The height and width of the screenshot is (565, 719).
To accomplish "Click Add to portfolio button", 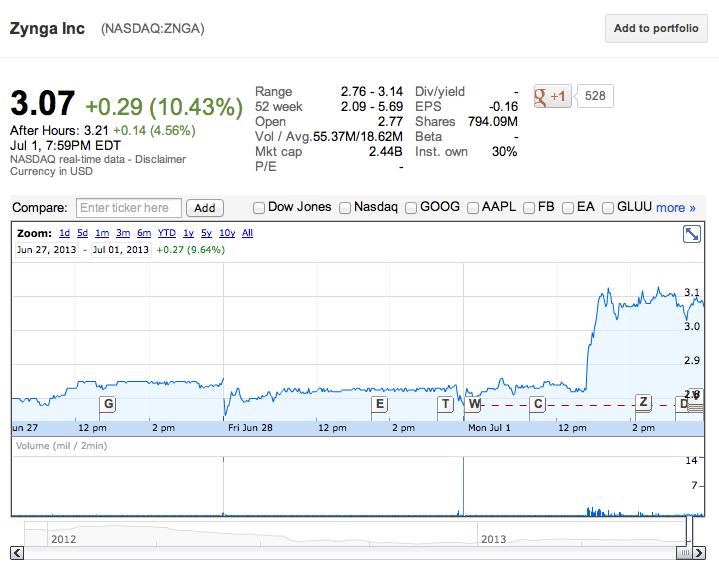I will coord(656,28).
